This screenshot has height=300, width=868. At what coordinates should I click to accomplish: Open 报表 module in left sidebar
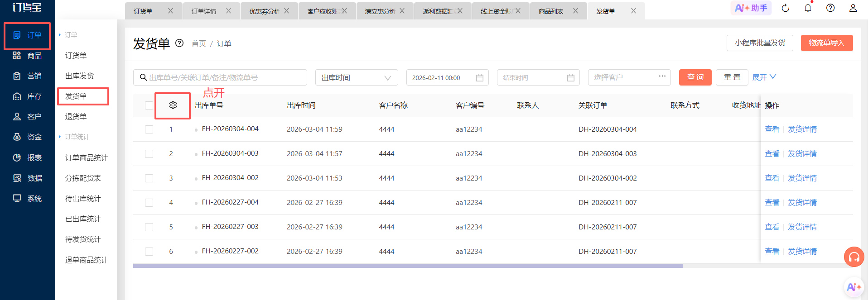click(x=28, y=157)
